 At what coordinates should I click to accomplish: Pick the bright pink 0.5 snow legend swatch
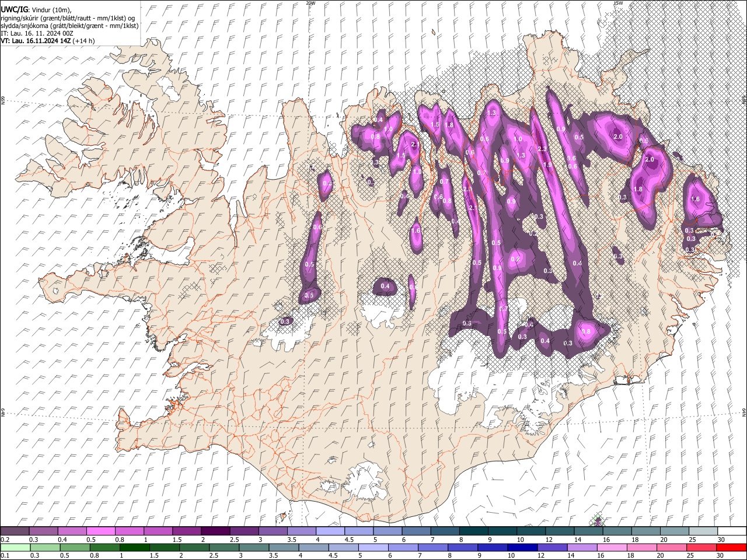pyautogui.click(x=101, y=531)
